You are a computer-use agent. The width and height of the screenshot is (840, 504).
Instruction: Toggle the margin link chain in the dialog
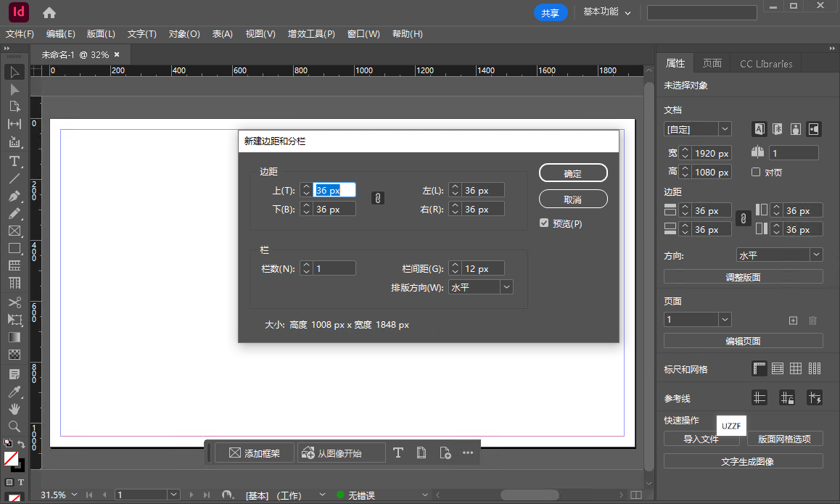377,197
